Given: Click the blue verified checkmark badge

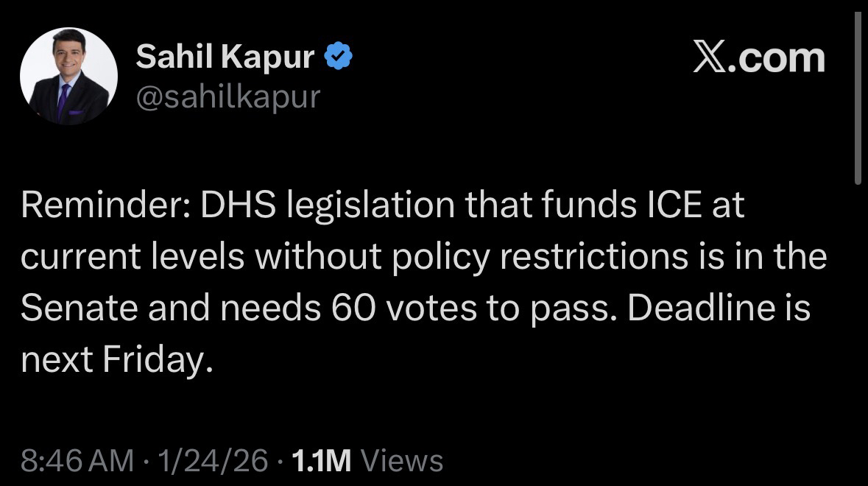Looking at the screenshot, I should pos(338,58).
